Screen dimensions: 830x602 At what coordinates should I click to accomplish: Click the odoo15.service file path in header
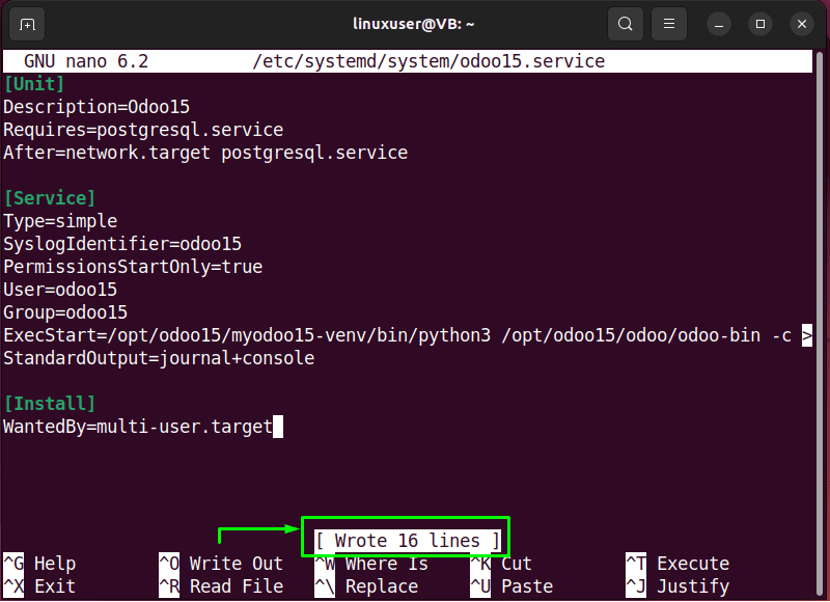429,61
